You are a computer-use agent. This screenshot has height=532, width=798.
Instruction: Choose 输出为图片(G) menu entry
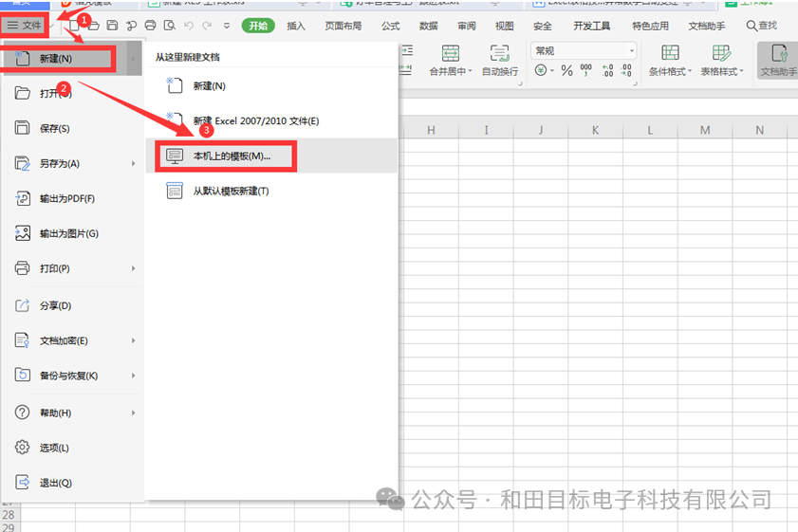coord(72,234)
